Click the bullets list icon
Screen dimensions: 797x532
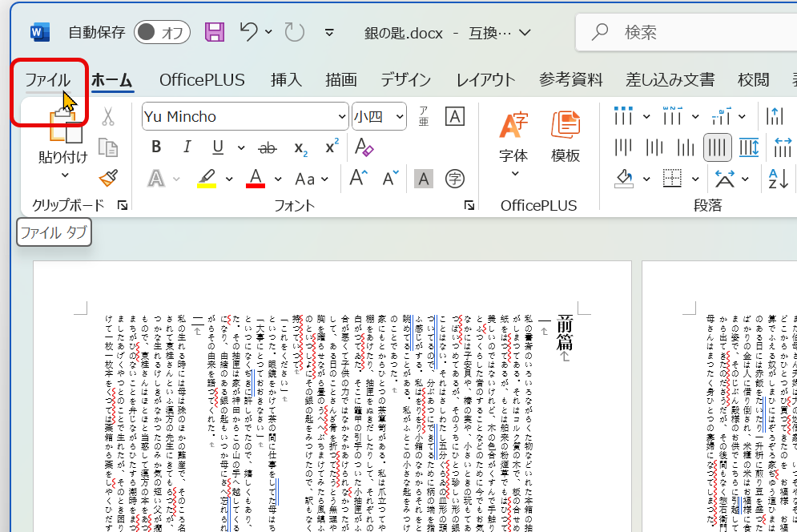pyautogui.click(x=623, y=116)
